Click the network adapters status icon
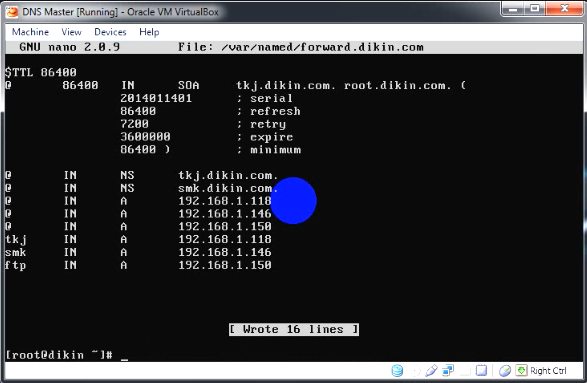587x383 pixels. pos(448,371)
